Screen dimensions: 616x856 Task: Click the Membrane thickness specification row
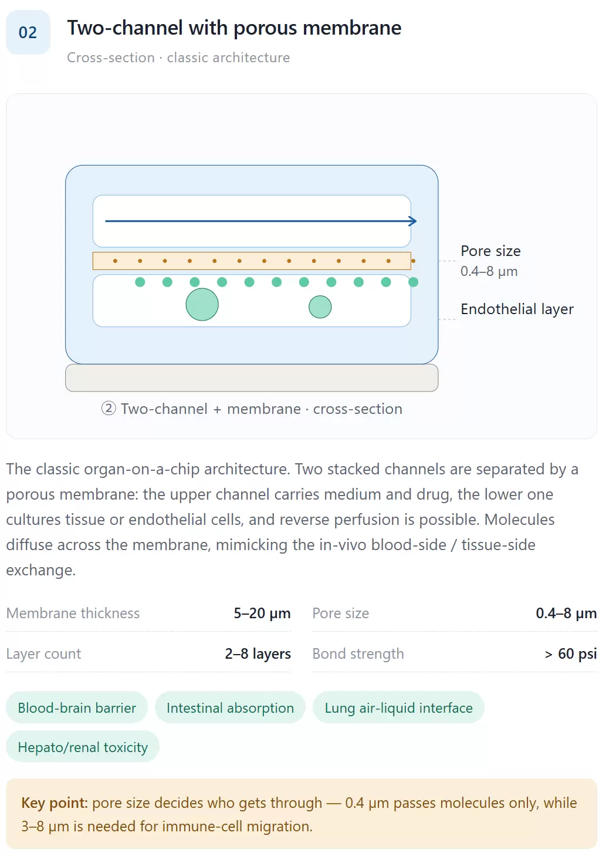[148, 613]
